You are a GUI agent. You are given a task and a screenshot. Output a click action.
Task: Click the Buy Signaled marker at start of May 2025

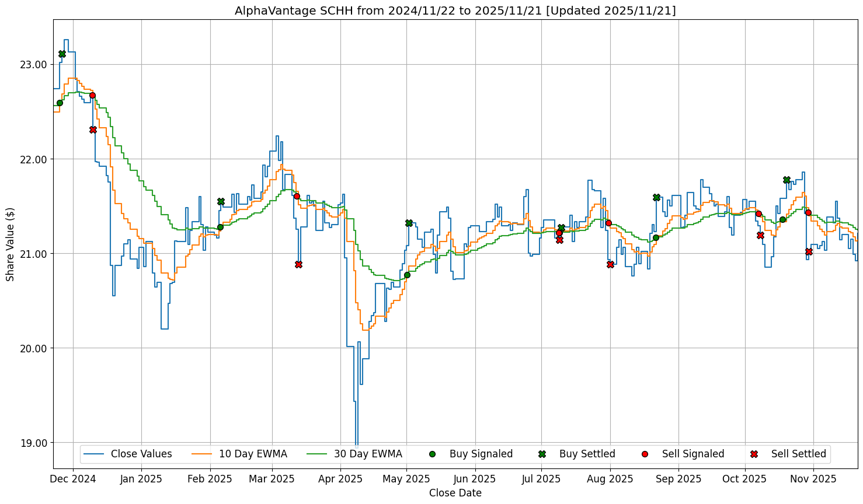pyautogui.click(x=407, y=275)
